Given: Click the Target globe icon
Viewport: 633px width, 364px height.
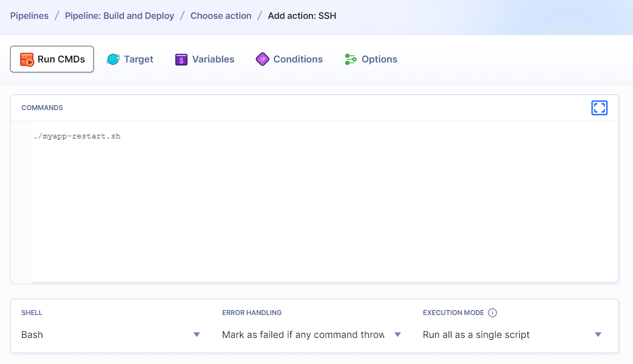Looking at the screenshot, I should click(112, 59).
